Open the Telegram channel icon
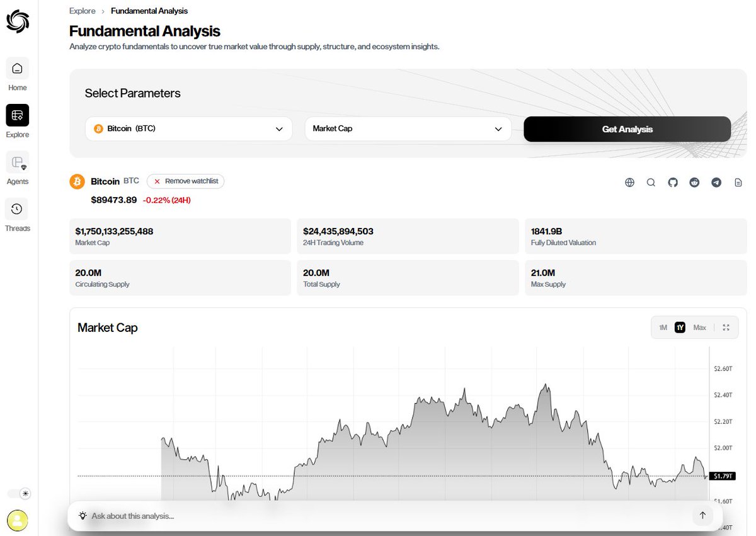The image size is (756, 536). 716,183
